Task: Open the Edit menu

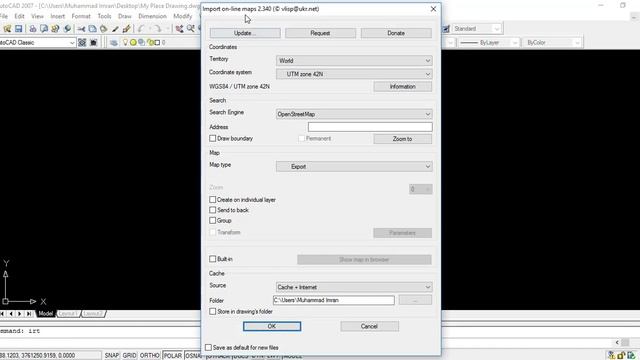Action: [x=19, y=16]
